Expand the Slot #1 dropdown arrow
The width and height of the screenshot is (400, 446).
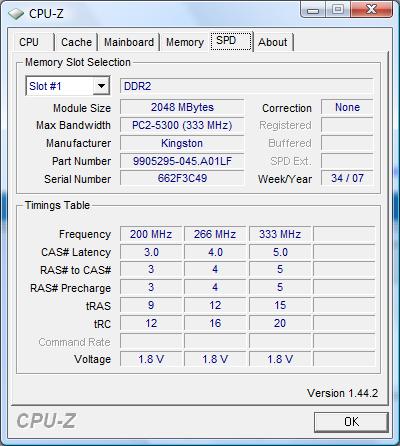click(x=101, y=86)
